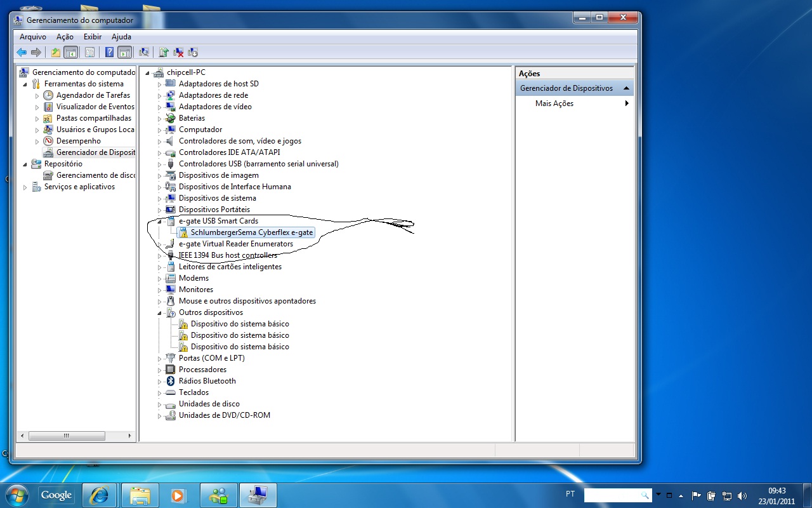
Task: Click the Processadores chip icon
Action: click(170, 370)
